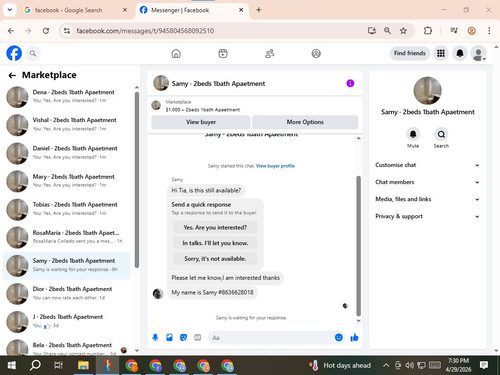Reload the page
Image resolution: width=500 pixels, height=375 pixels.
pos(46,31)
